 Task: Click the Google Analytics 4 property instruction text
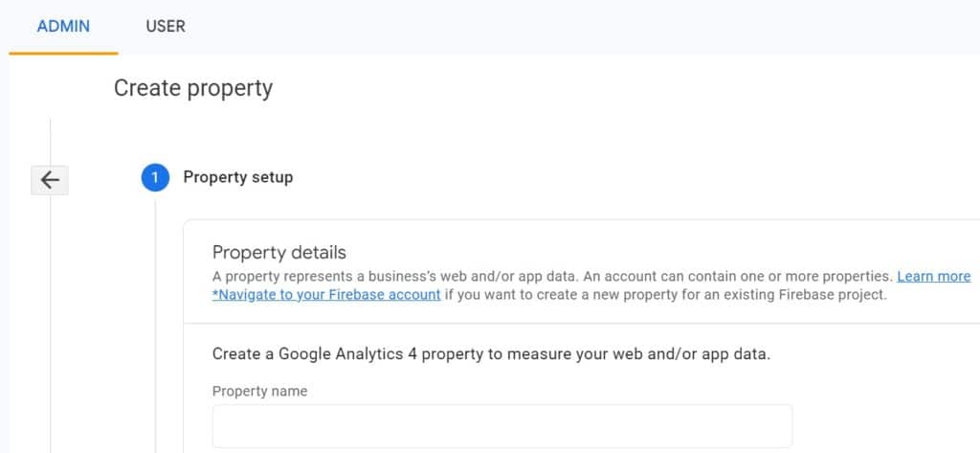pos(491,354)
